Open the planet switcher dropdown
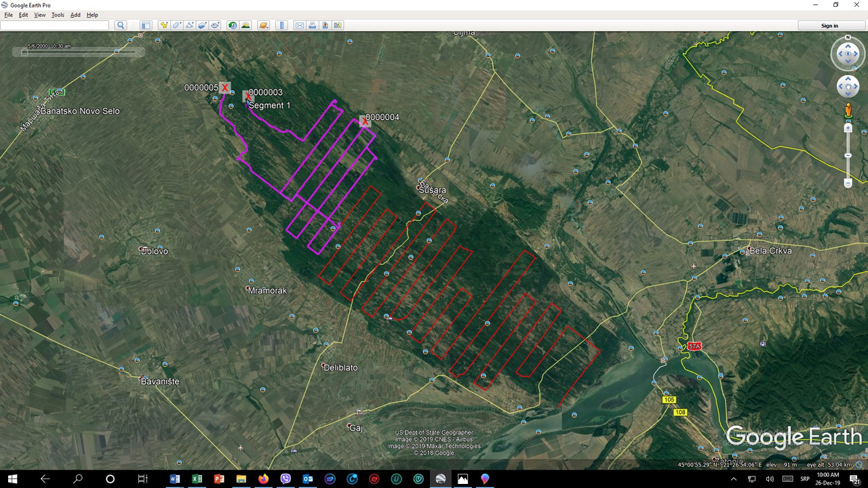The width and height of the screenshot is (868, 488). (x=264, y=25)
